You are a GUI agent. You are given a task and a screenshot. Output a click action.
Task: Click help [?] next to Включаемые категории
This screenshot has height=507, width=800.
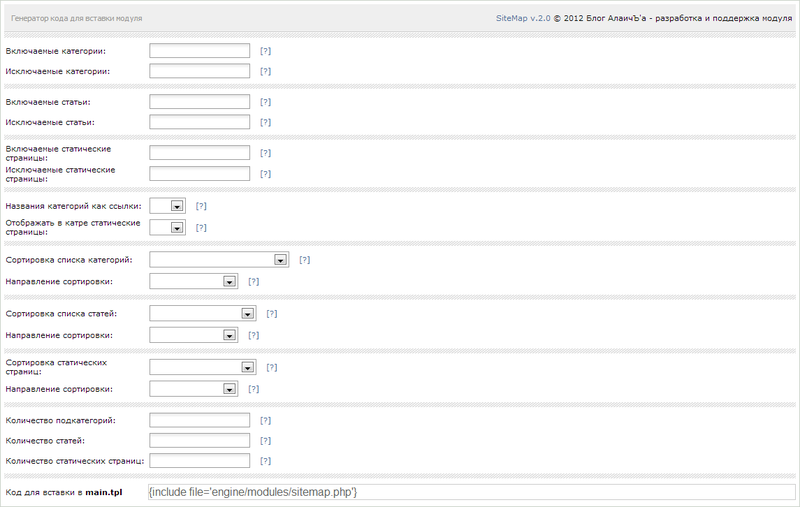[x=265, y=50]
